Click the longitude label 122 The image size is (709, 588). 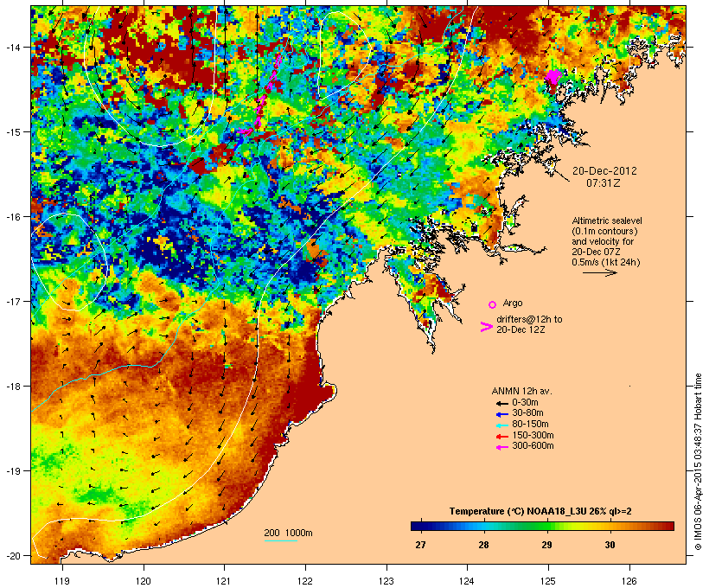point(305,581)
